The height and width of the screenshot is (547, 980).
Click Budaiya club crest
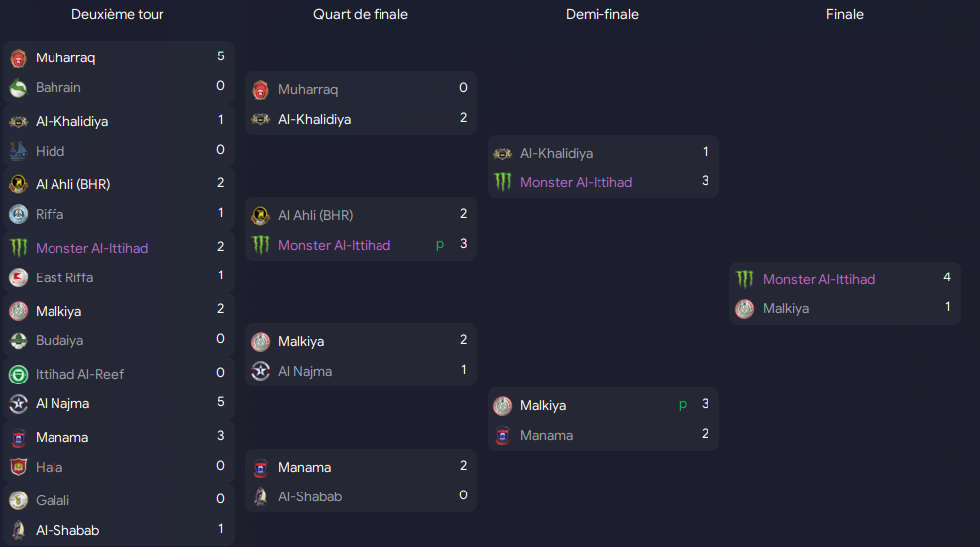pyautogui.click(x=18, y=341)
